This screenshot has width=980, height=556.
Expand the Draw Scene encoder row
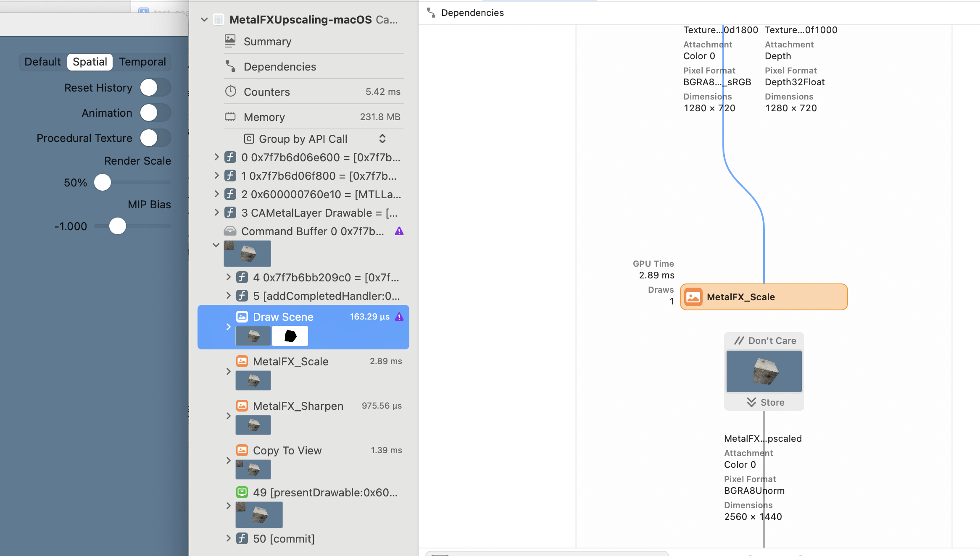click(x=228, y=327)
